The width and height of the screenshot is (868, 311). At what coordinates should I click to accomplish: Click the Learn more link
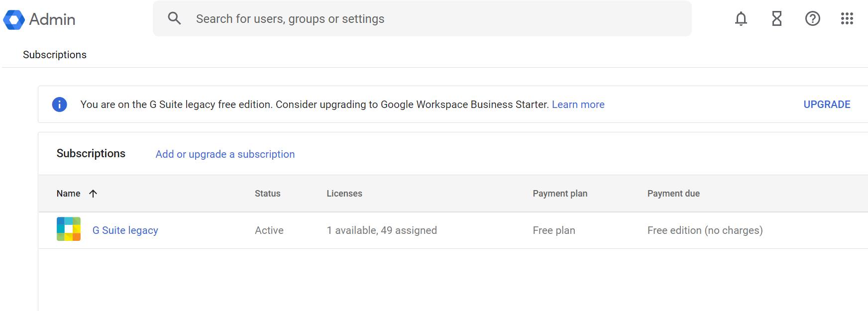pyautogui.click(x=578, y=104)
